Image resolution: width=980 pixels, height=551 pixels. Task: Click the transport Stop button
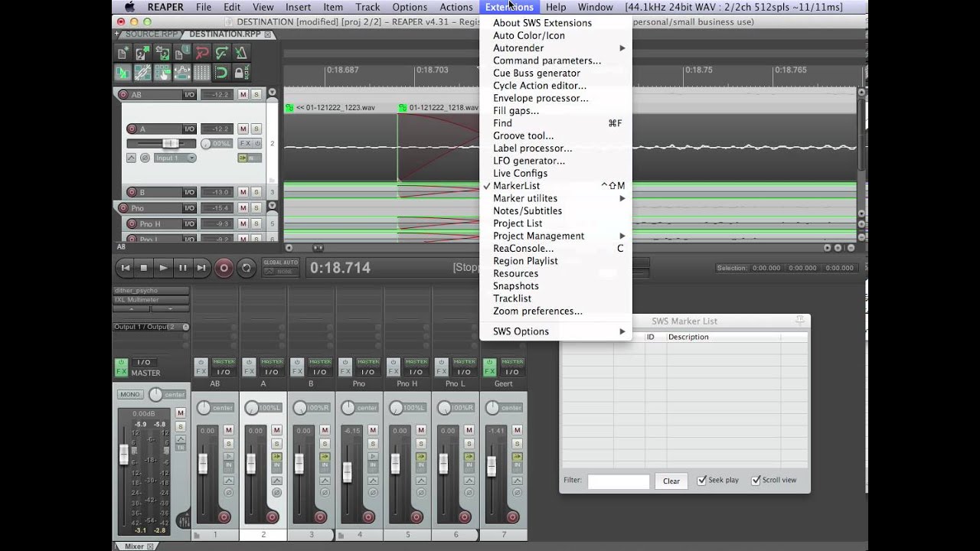144,268
